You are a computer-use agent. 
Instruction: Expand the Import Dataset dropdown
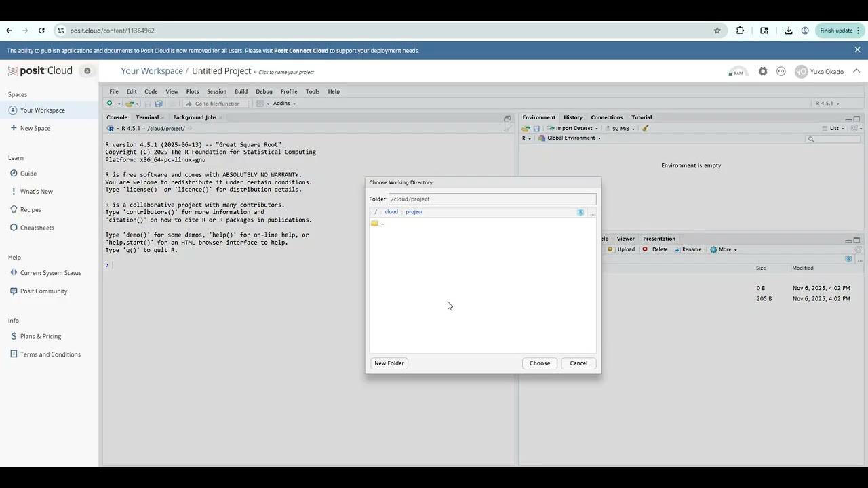572,129
